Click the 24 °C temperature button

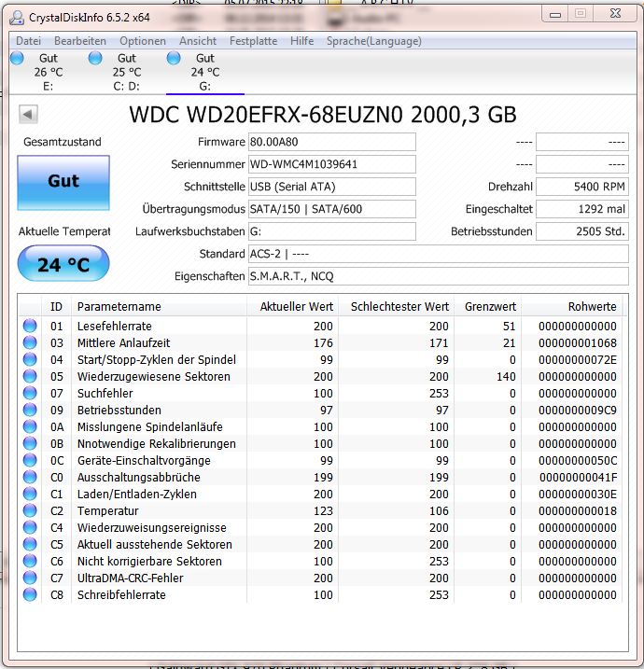click(63, 264)
